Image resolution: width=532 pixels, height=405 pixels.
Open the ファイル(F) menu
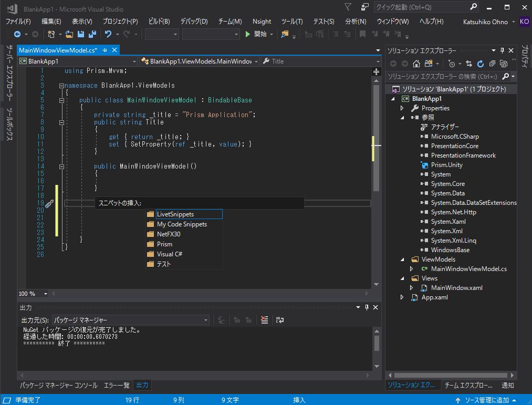click(18, 22)
